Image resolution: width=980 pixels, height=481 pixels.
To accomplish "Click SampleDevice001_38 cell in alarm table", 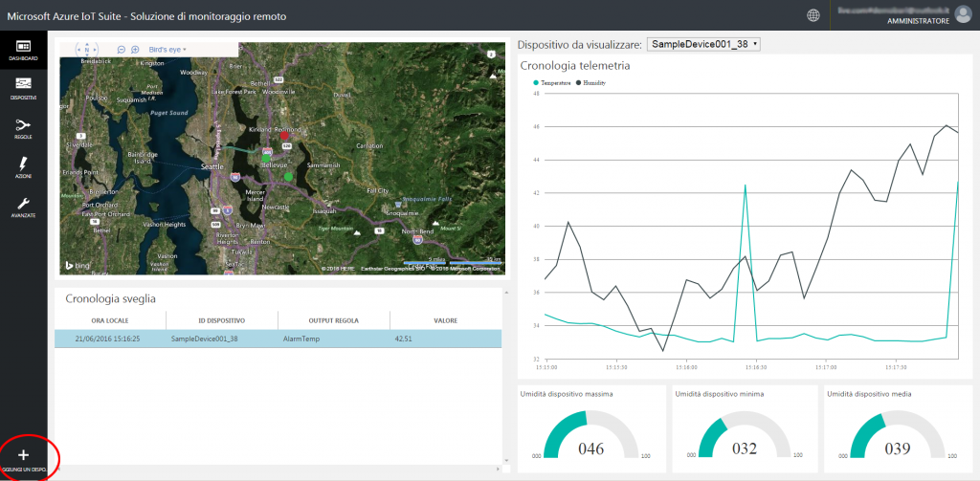I will point(204,339).
